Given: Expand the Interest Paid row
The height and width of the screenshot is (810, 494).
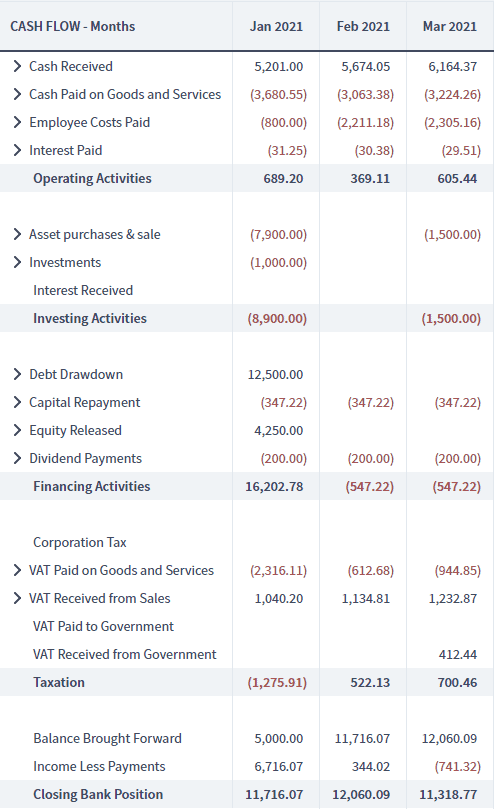Looking at the screenshot, I should 17,150.
